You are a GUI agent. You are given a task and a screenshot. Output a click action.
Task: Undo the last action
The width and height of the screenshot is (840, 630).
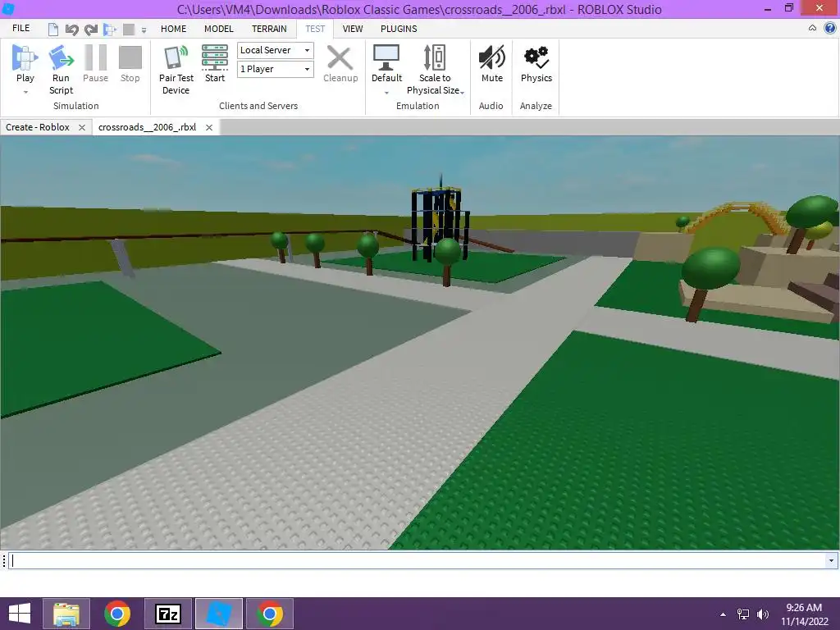(x=72, y=30)
